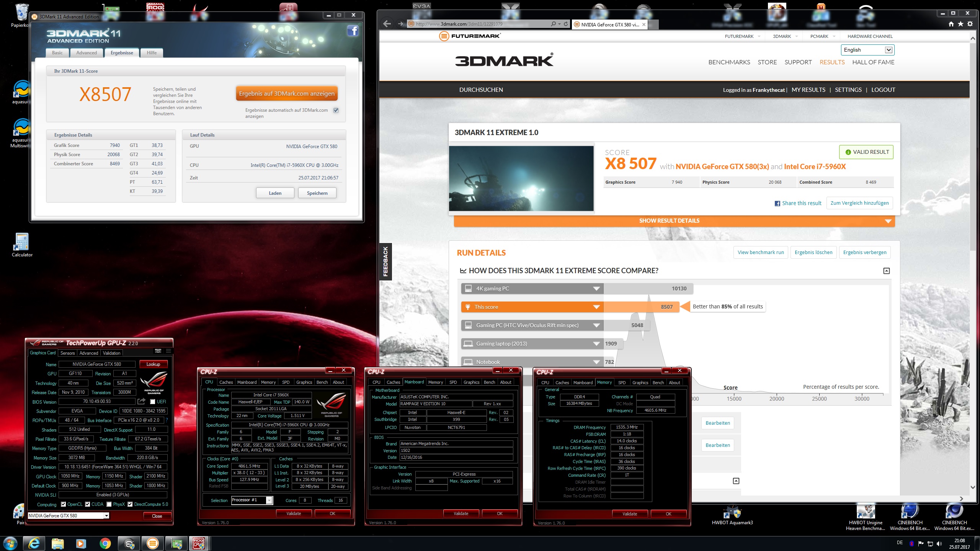The width and height of the screenshot is (980, 551).
Task: Click the Windows Start orb
Action: [10, 543]
